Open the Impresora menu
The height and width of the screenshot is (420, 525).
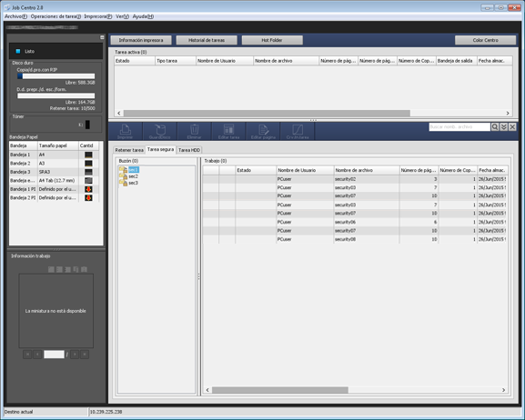point(98,16)
